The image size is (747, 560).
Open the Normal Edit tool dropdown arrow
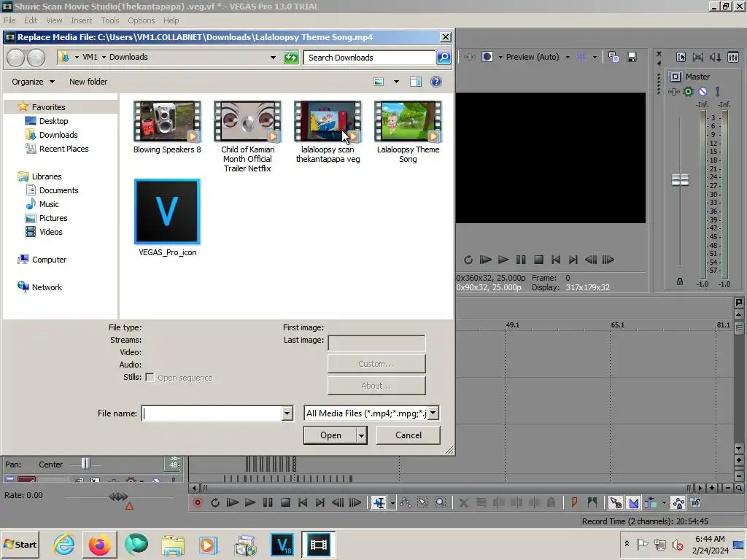coord(392,503)
